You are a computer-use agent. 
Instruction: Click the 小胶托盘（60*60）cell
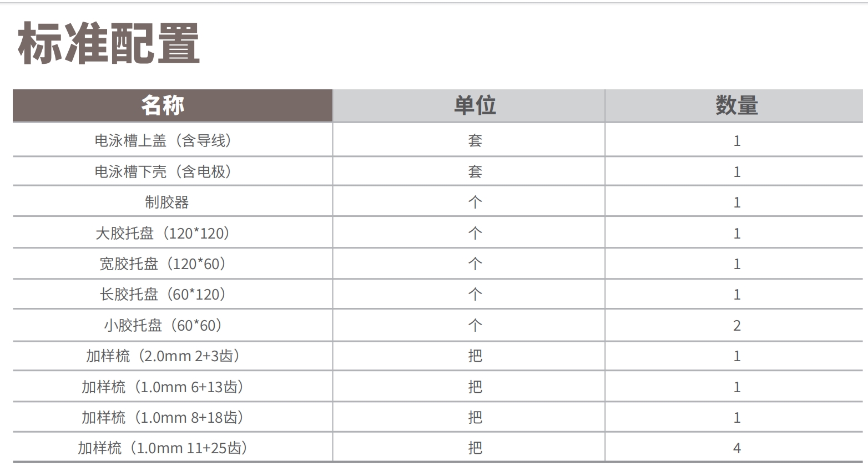[163, 326]
